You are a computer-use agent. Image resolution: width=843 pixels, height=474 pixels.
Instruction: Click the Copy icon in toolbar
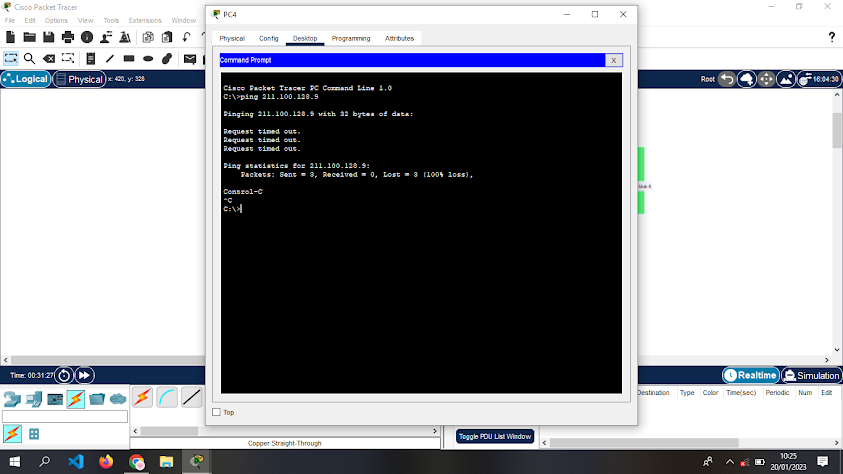(148, 37)
